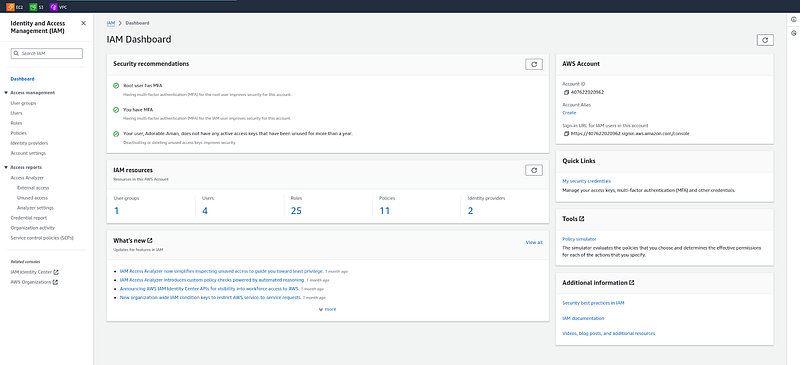
Task: Collapse the Access reports section
Action: [x=6, y=167]
